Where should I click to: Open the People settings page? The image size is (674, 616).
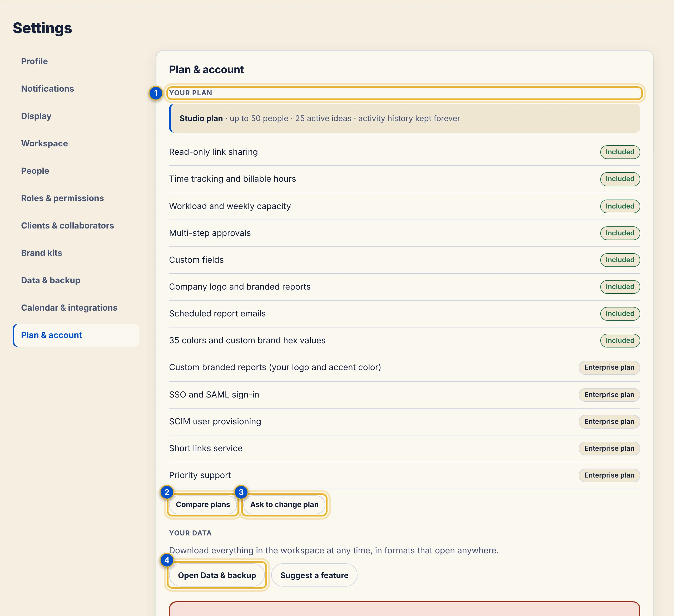click(35, 171)
